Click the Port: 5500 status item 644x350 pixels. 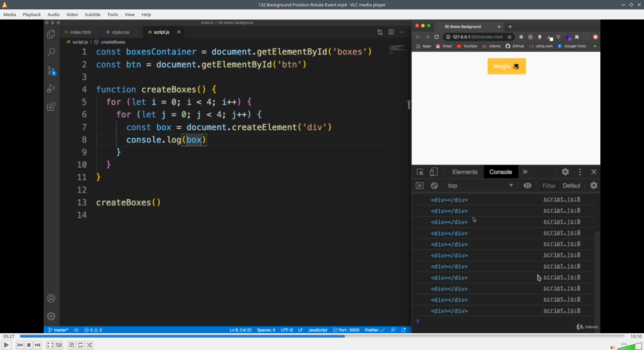click(x=346, y=330)
